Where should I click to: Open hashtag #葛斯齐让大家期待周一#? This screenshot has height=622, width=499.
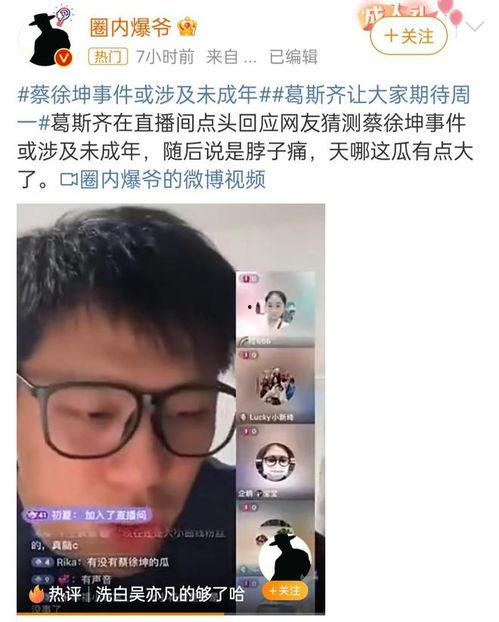coord(244,109)
